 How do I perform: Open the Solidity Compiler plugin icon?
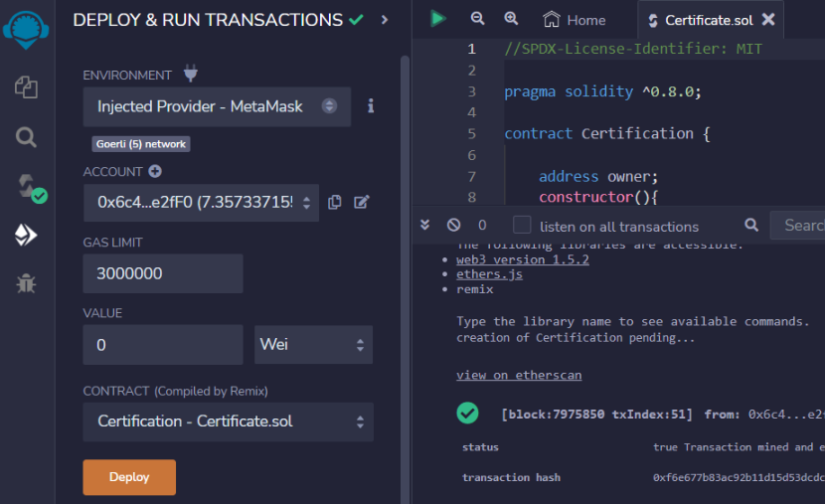pos(26,187)
